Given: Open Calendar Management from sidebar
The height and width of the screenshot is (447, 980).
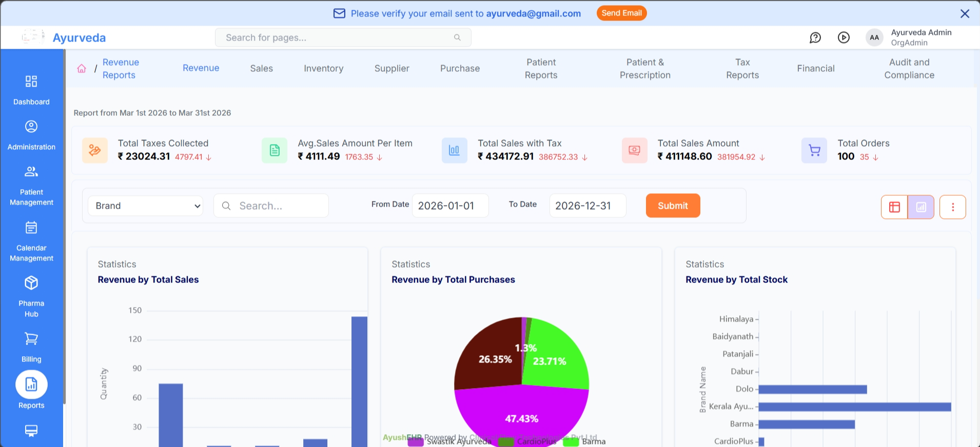Looking at the screenshot, I should pos(31,228).
